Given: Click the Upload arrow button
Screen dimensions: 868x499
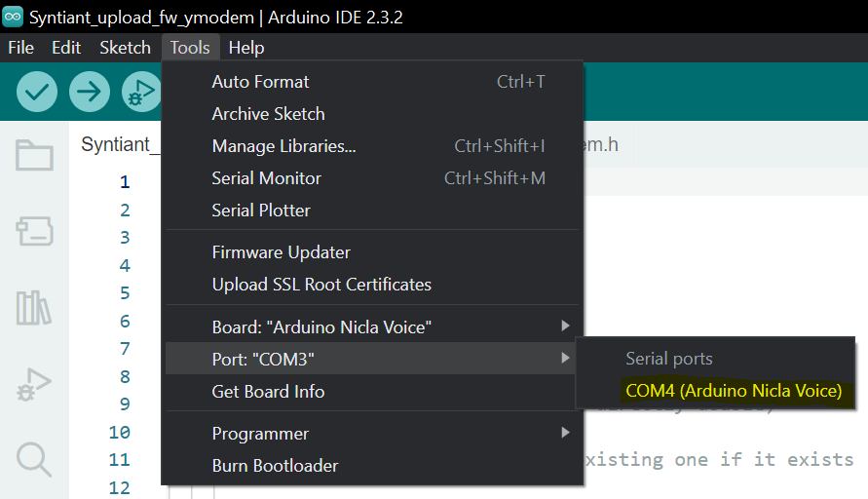Looking at the screenshot, I should [x=90, y=93].
